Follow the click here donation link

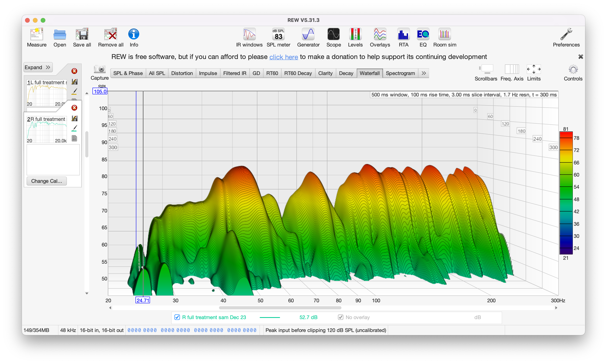coord(283,57)
